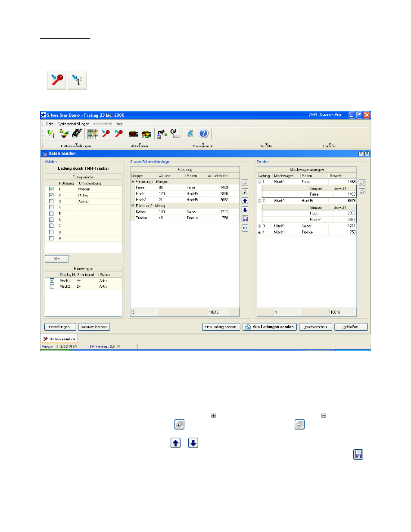Collapse all loads in the Senden panel

pos(362,183)
